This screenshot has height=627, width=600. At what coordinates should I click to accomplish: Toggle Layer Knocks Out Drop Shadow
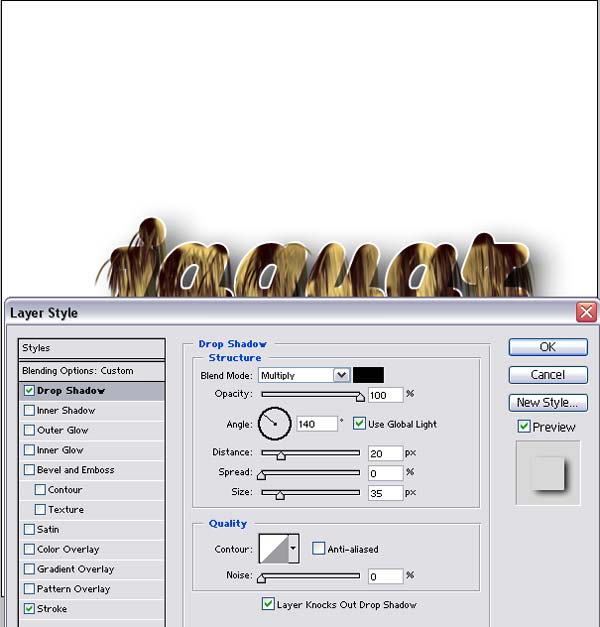coord(268,603)
